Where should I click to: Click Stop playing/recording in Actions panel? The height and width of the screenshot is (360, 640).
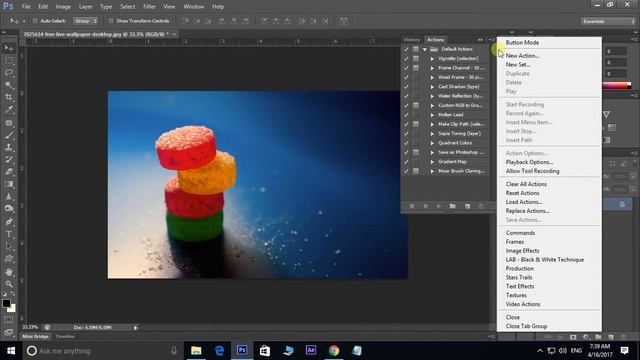412,206
